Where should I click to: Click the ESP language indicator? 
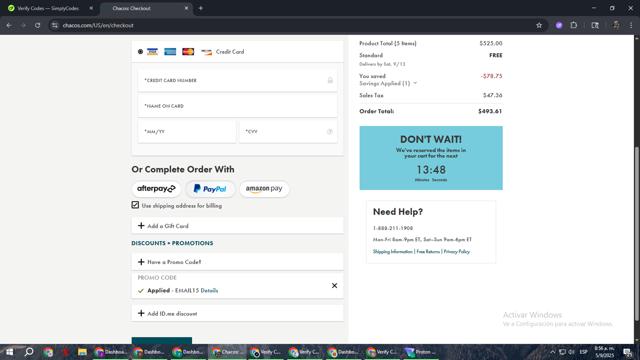[x=583, y=352]
